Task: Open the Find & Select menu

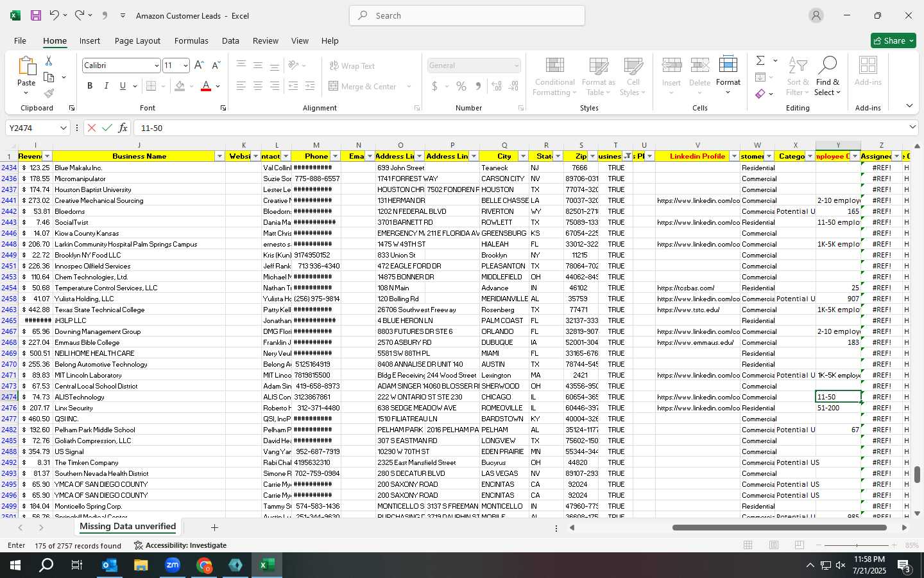Action: pos(828,76)
